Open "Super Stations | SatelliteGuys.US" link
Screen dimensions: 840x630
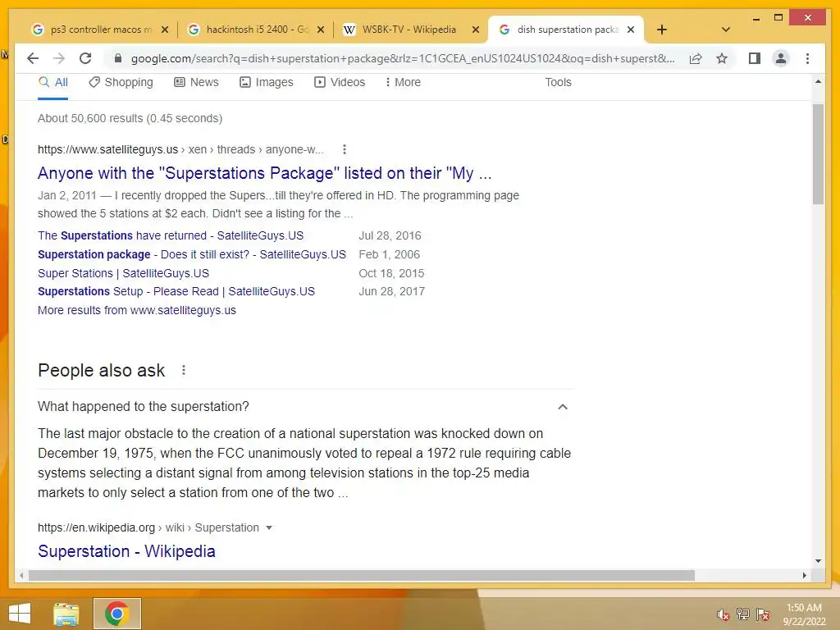click(123, 273)
